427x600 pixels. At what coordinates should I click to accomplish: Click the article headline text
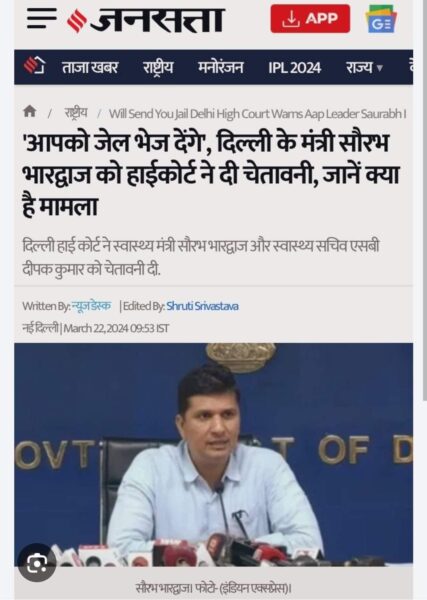(210, 174)
